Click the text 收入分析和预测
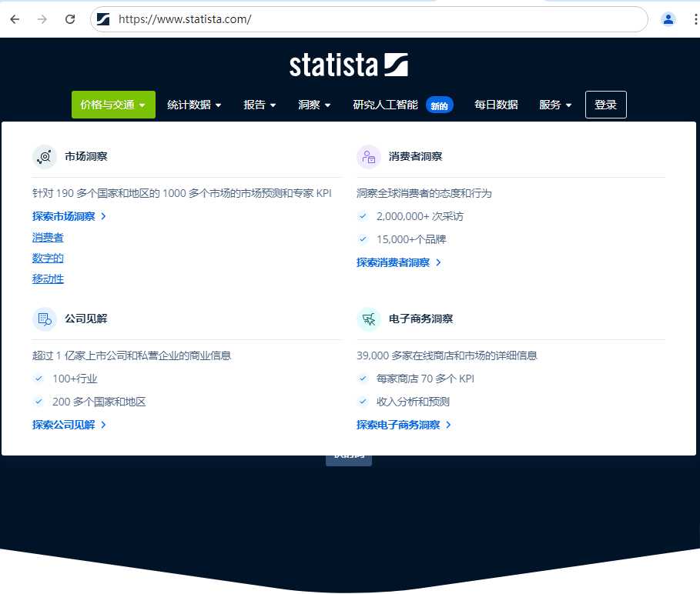This screenshot has width=700, height=594. 413,402
